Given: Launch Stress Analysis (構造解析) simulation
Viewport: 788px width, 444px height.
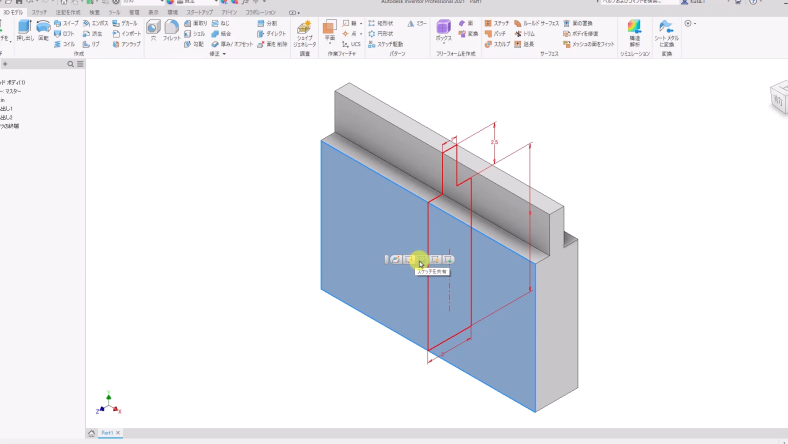Looking at the screenshot, I should tap(634, 31).
